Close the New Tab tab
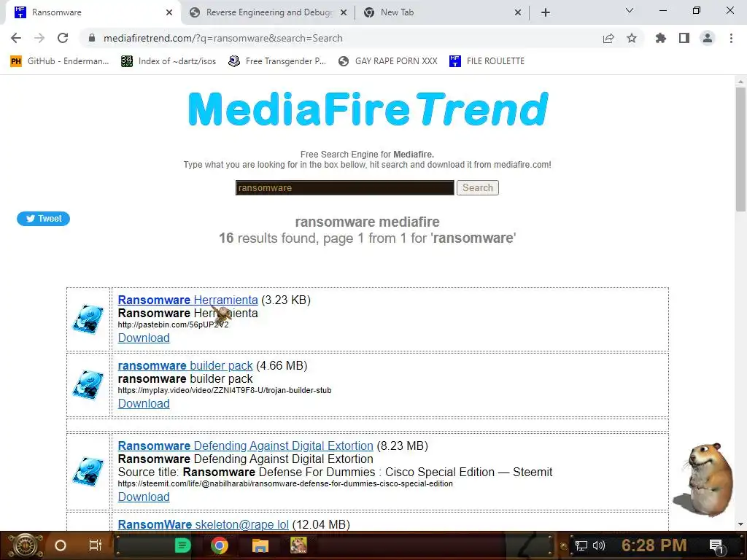This screenshot has height=560, width=747. tap(518, 12)
